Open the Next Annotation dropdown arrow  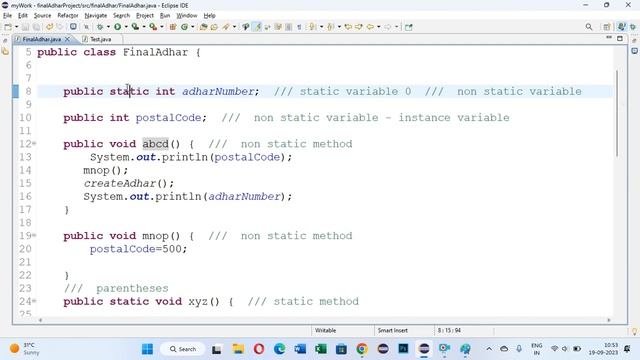click(322, 27)
